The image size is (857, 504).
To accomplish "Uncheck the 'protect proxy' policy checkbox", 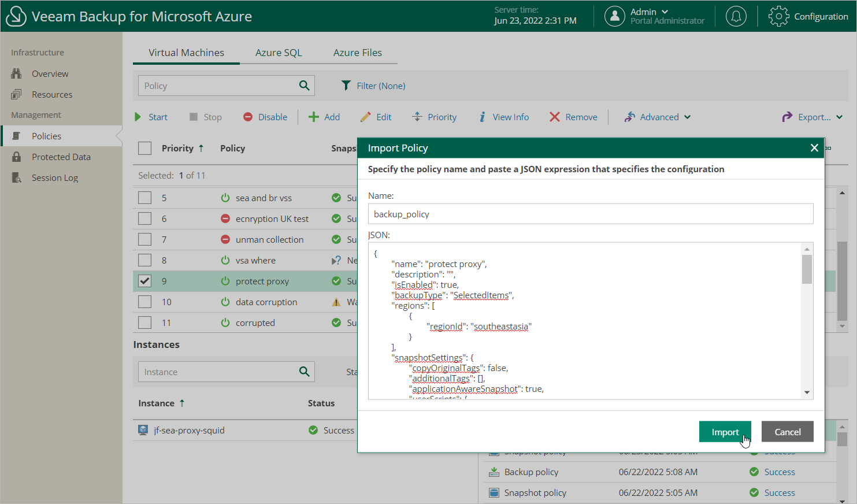I will click(145, 281).
